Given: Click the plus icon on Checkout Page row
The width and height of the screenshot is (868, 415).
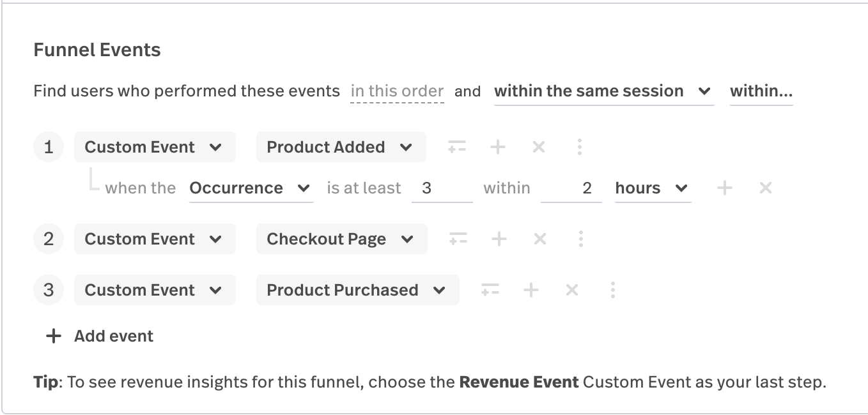Looking at the screenshot, I should 499,239.
